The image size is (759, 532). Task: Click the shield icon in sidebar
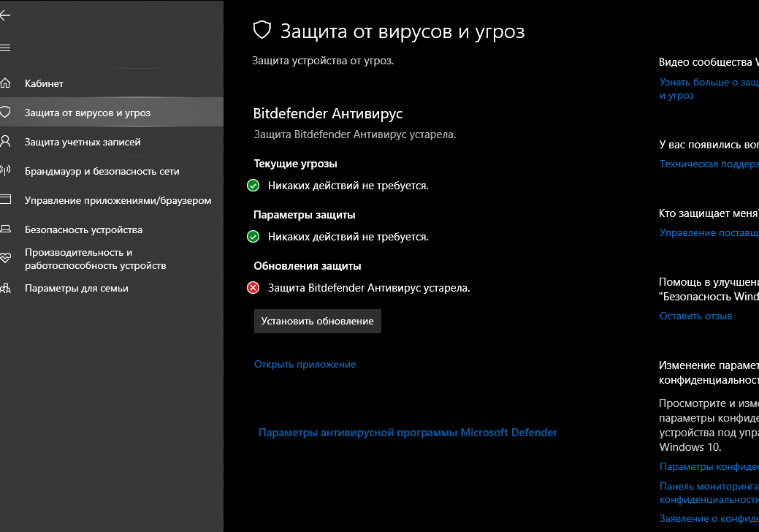tap(5, 113)
